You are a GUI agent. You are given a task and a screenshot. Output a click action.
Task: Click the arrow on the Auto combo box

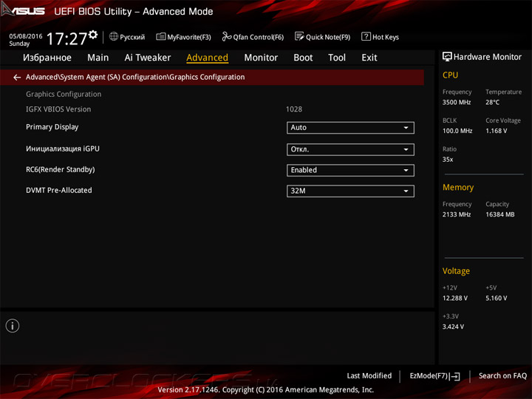click(x=406, y=128)
